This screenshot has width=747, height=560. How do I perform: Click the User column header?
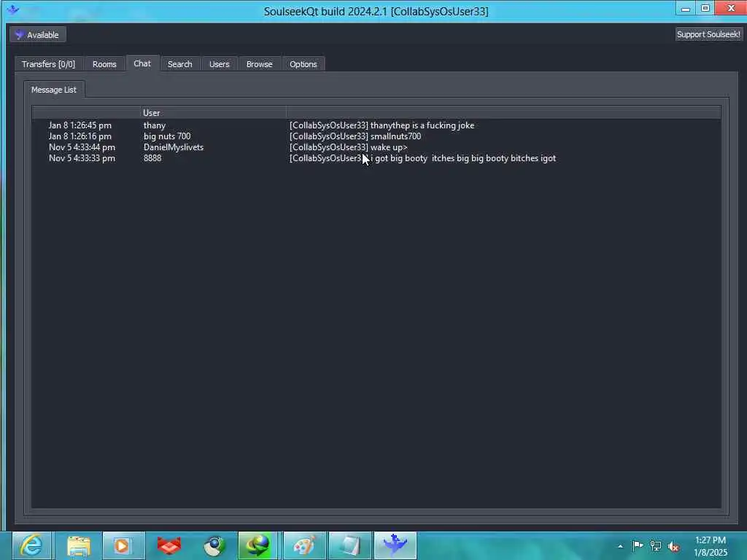[x=213, y=113]
